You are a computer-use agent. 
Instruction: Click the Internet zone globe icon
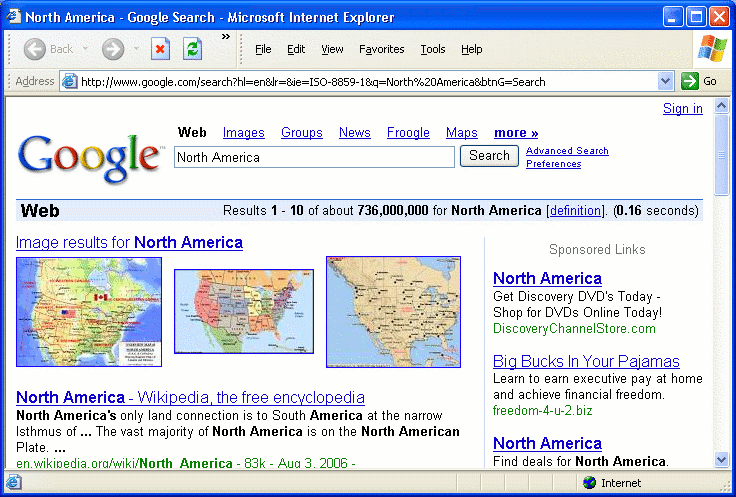point(589,482)
